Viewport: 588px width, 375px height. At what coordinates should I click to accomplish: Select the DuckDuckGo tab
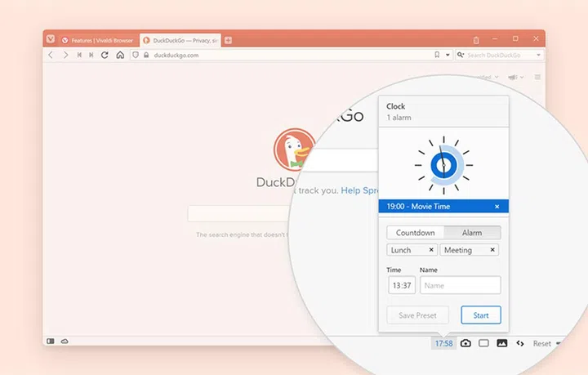(x=181, y=39)
